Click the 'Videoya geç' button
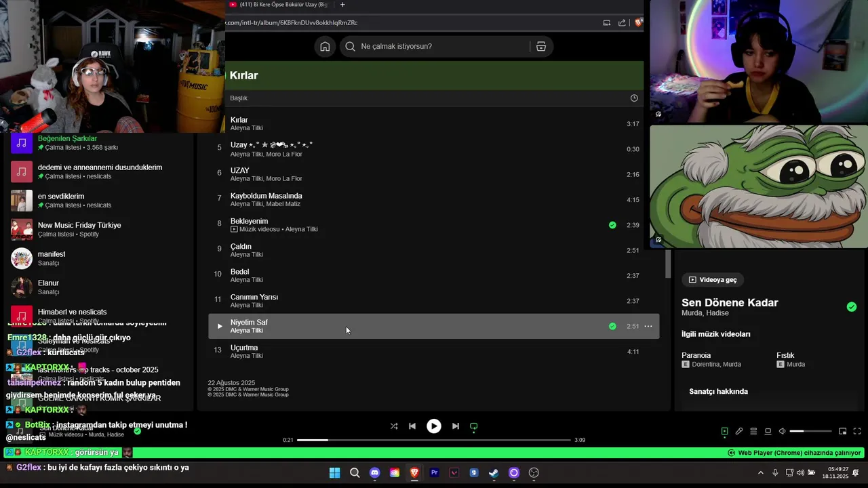The image size is (868, 488). pos(712,280)
